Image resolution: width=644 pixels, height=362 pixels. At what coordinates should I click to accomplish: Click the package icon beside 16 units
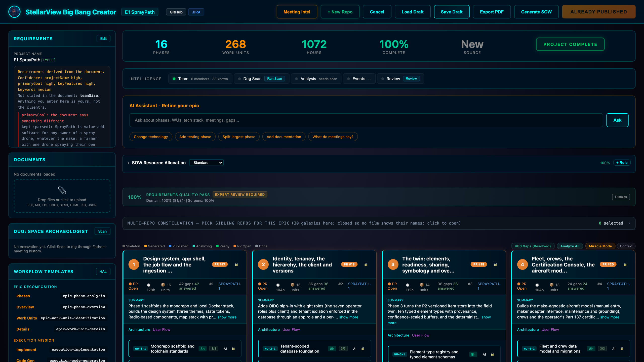click(163, 285)
